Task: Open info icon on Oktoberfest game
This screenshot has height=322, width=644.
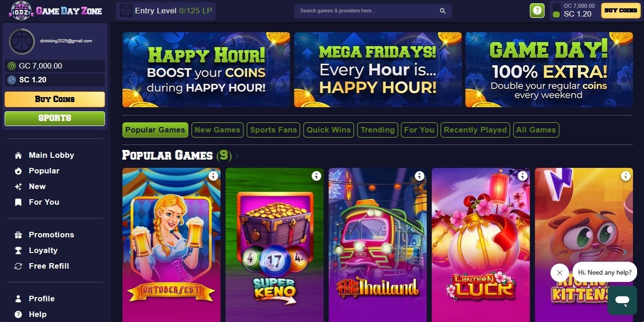Action: (x=213, y=176)
